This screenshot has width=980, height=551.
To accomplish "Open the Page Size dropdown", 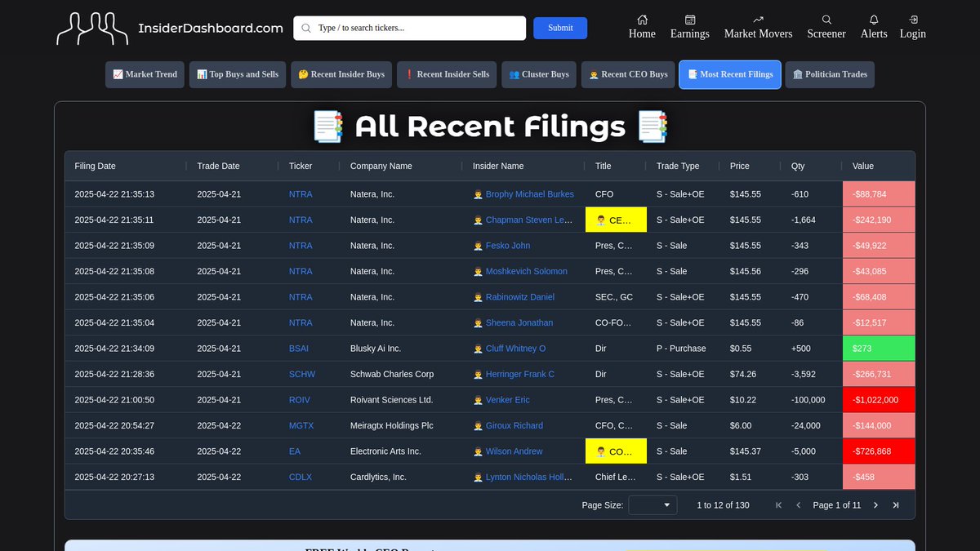I will tap(653, 505).
